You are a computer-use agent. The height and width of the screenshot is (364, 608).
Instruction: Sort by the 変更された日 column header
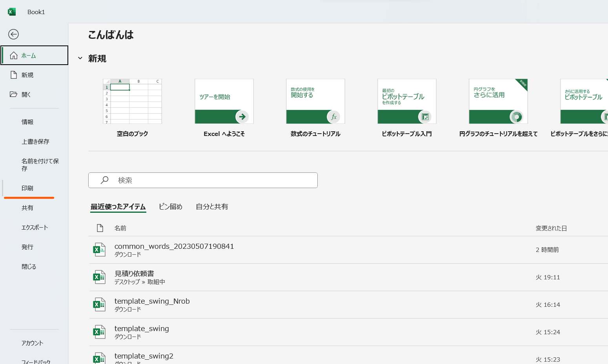click(x=551, y=228)
